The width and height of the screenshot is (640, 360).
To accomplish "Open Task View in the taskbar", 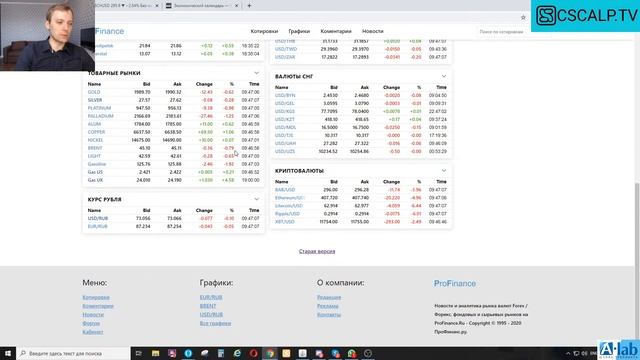I will [x=138, y=353].
